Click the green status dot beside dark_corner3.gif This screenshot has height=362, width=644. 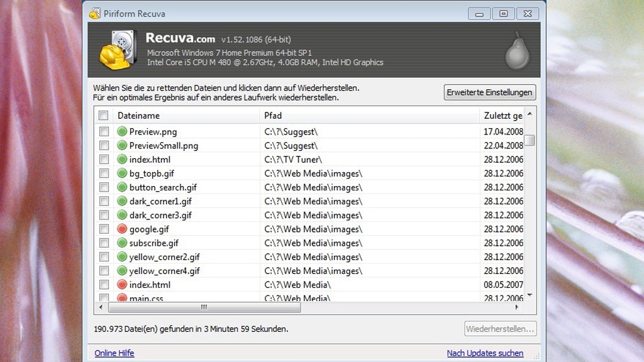click(122, 215)
